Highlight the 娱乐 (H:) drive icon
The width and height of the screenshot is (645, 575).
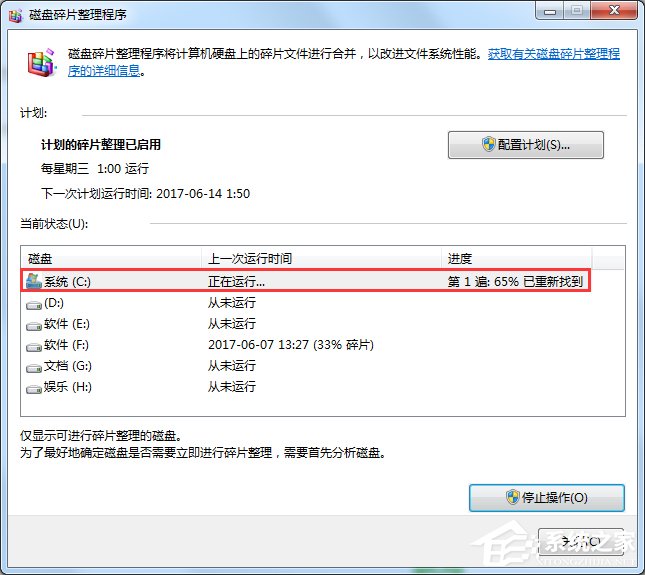pyautogui.click(x=34, y=387)
